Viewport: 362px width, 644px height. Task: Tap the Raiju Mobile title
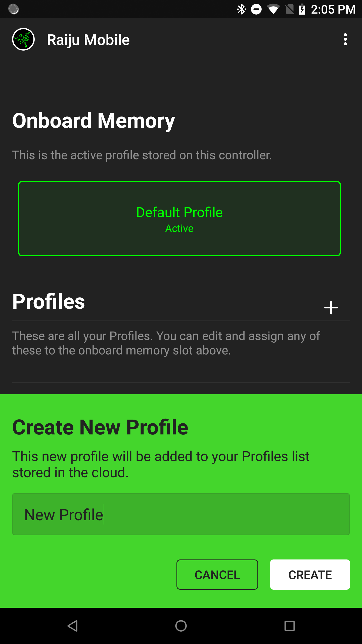[88, 40]
